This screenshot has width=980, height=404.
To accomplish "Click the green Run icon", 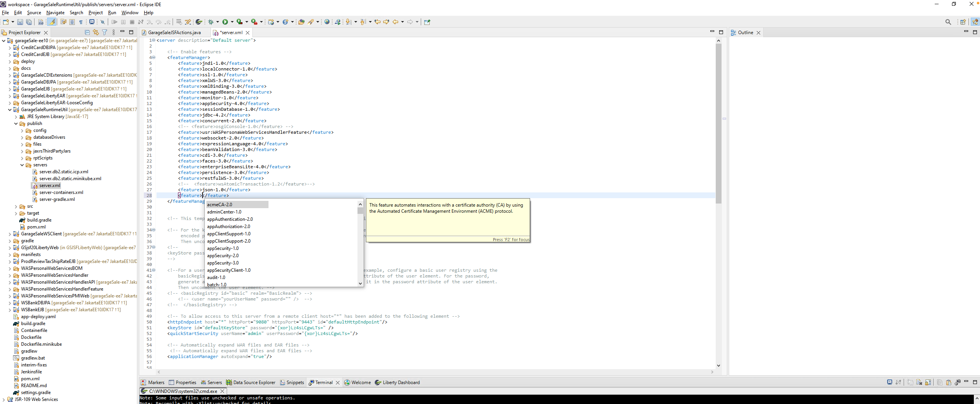I will [226, 22].
